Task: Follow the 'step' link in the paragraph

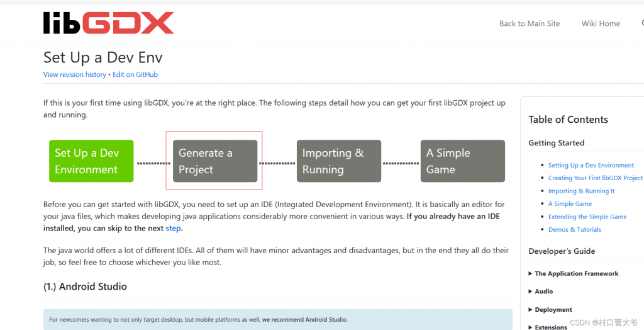Action: 173,228
